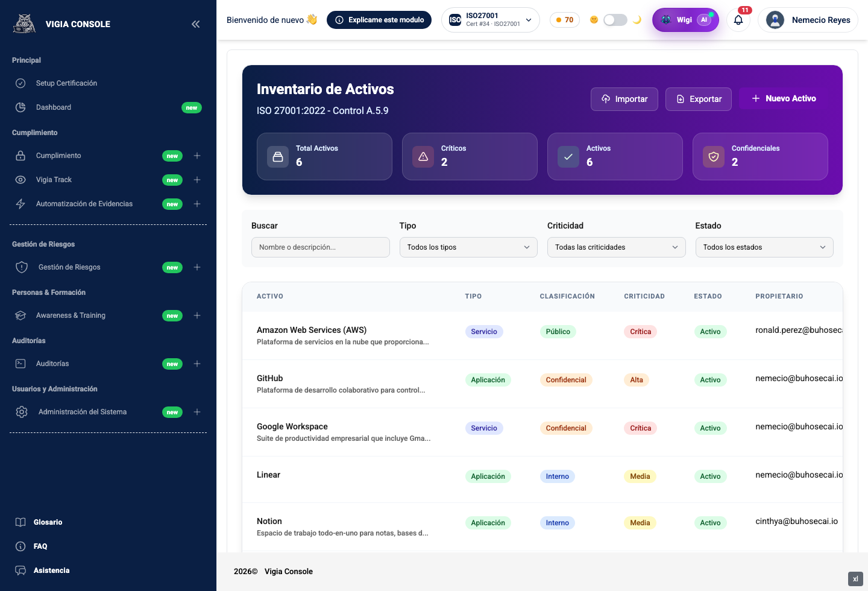
Task: Toggle the light/dark theme switch
Action: tap(615, 20)
